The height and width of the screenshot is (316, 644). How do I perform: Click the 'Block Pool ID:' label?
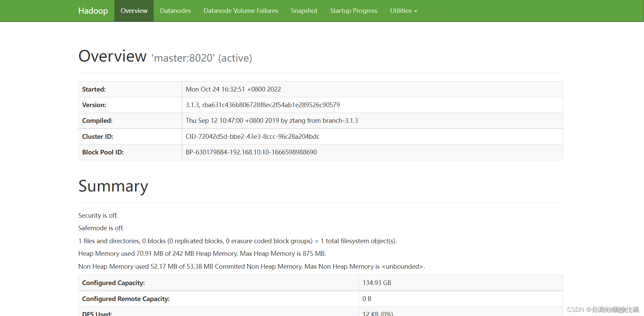click(x=103, y=152)
